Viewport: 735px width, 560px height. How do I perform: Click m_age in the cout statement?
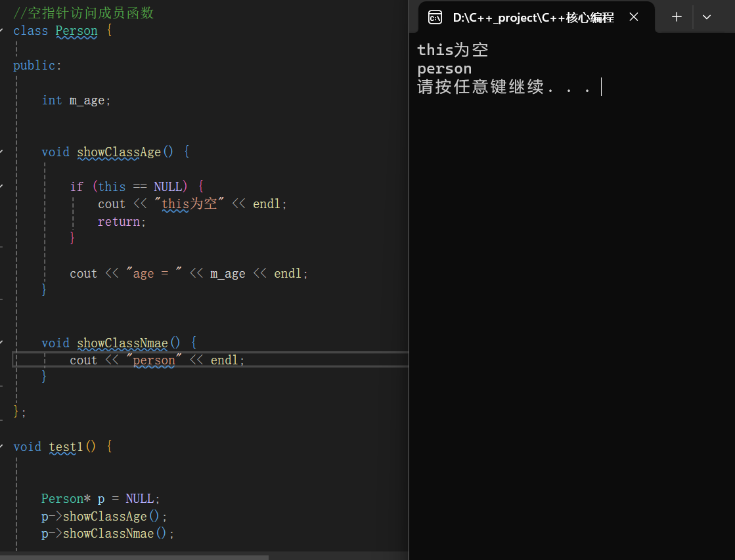[228, 273]
